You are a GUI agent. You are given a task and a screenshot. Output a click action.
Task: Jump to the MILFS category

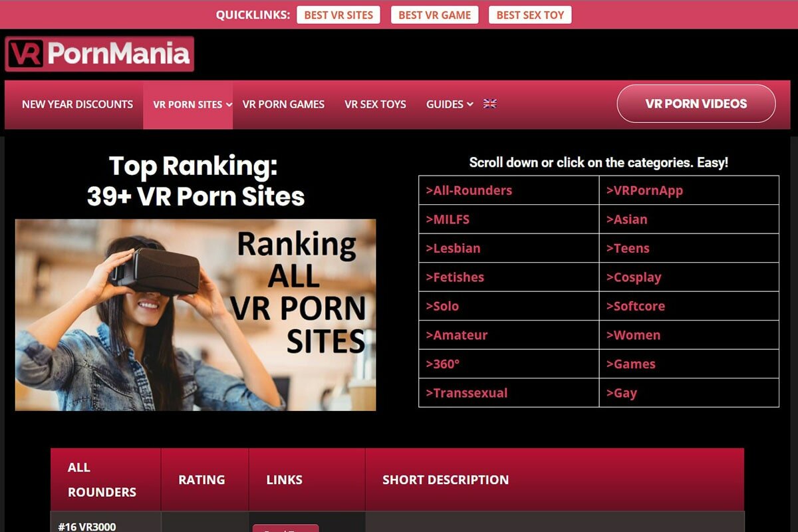(x=448, y=219)
